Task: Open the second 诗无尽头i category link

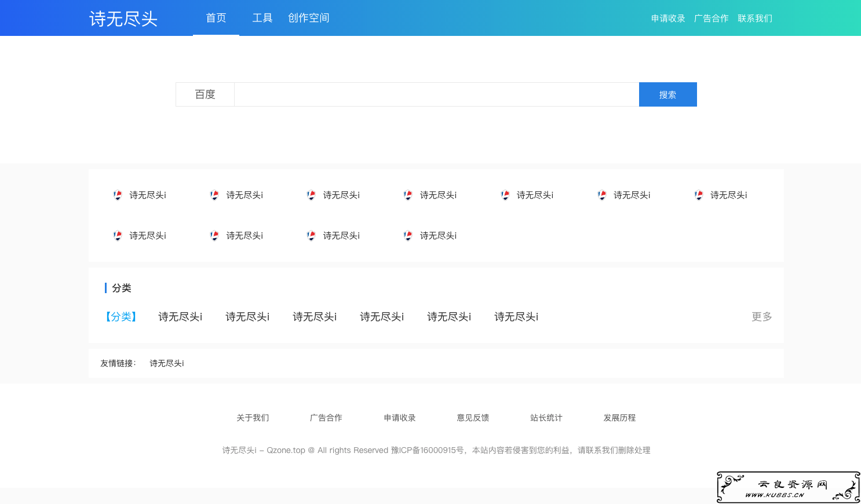Action: [x=247, y=317]
